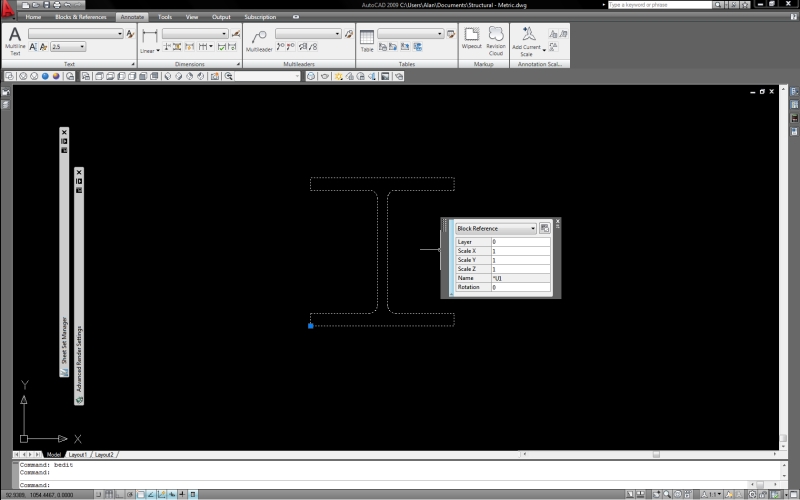Insert a Table from the ribbon
This screenshot has height=500, width=800.
[x=367, y=41]
